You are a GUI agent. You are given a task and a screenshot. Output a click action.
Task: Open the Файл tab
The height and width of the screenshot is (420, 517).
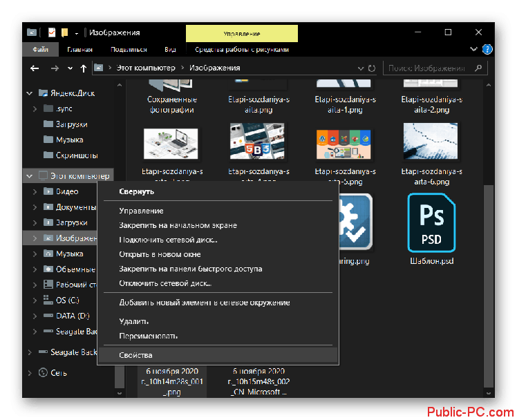41,50
